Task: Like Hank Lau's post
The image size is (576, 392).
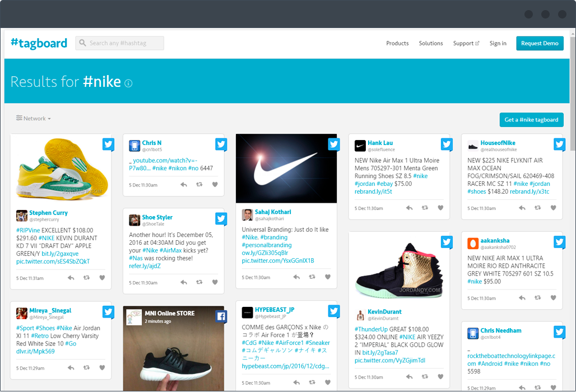Action: coord(440,208)
